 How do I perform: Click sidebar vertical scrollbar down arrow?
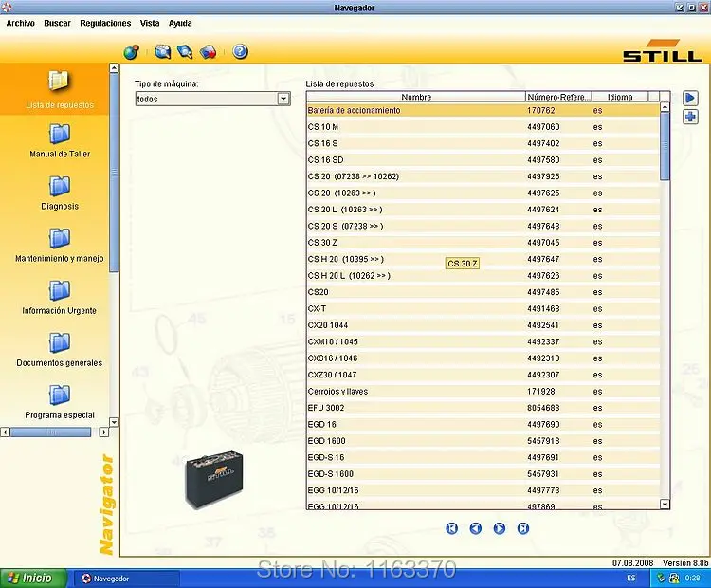coord(115,422)
